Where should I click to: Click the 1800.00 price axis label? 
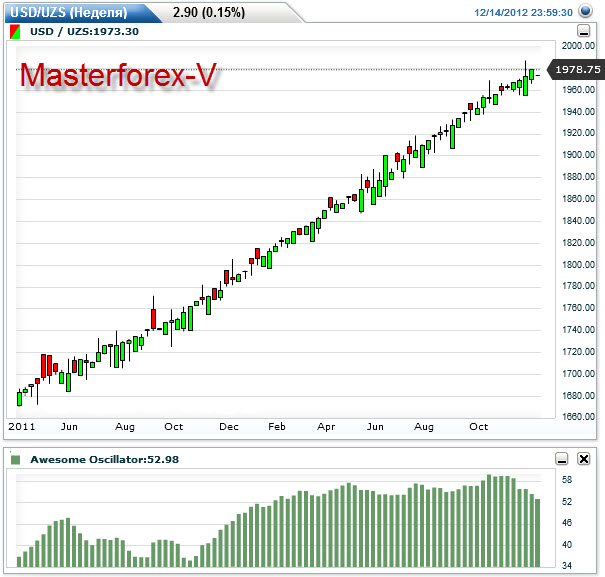point(578,265)
